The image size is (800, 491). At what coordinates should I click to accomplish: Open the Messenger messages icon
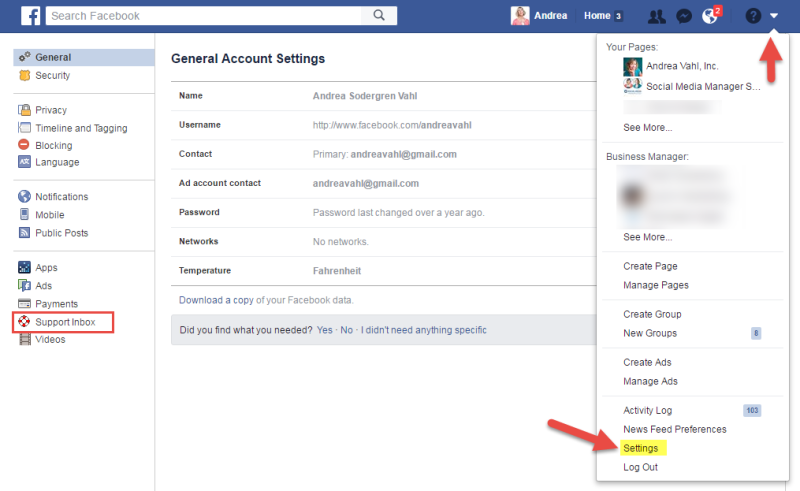pos(684,16)
